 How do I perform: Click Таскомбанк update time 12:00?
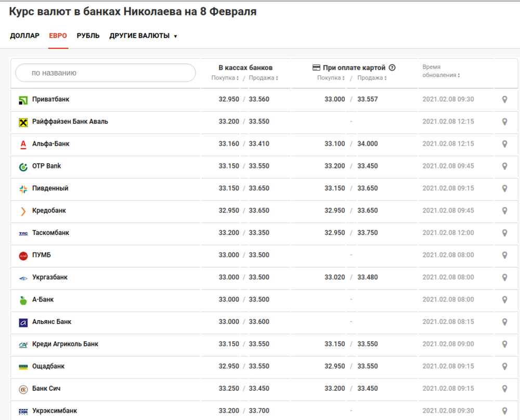point(448,233)
